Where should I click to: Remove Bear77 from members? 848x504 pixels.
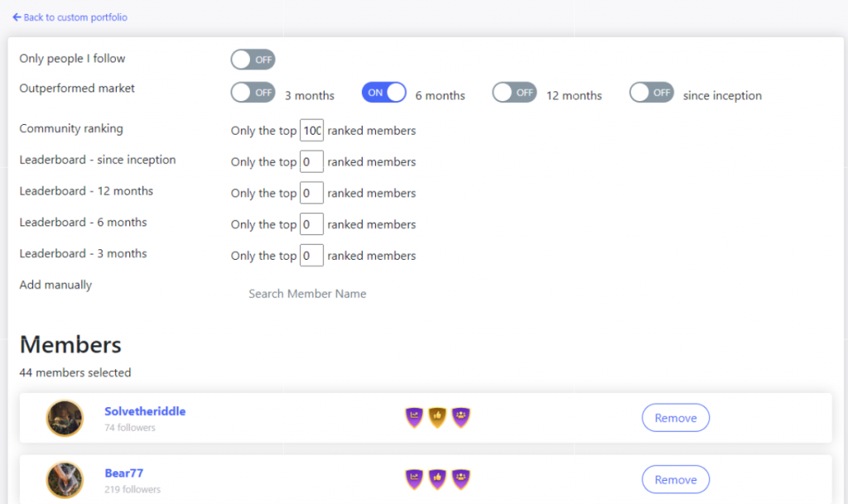click(676, 479)
